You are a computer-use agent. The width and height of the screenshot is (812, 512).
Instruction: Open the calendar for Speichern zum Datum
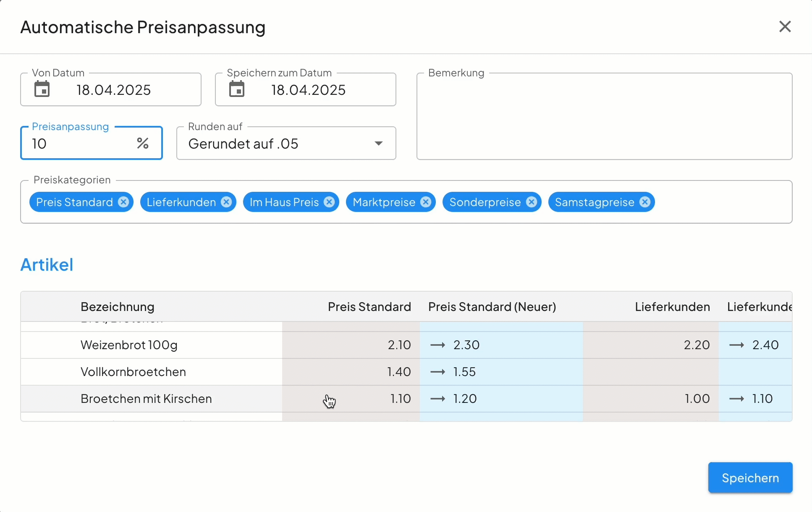pos(237,89)
